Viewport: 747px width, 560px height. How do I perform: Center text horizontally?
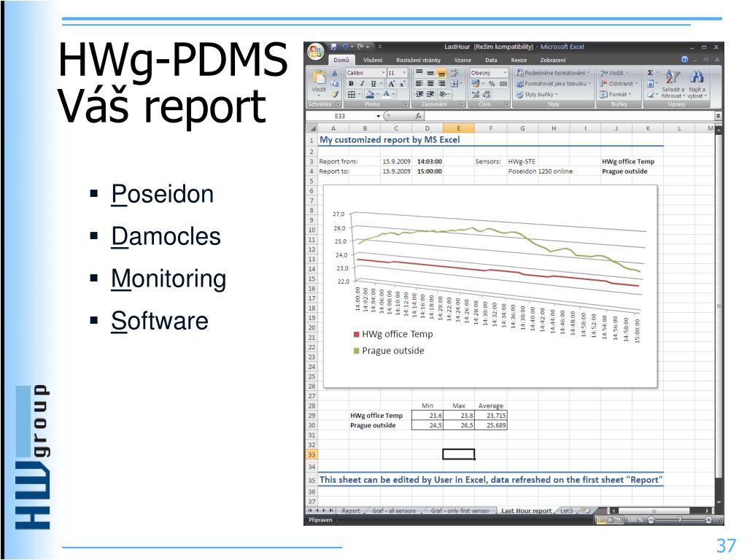point(430,83)
